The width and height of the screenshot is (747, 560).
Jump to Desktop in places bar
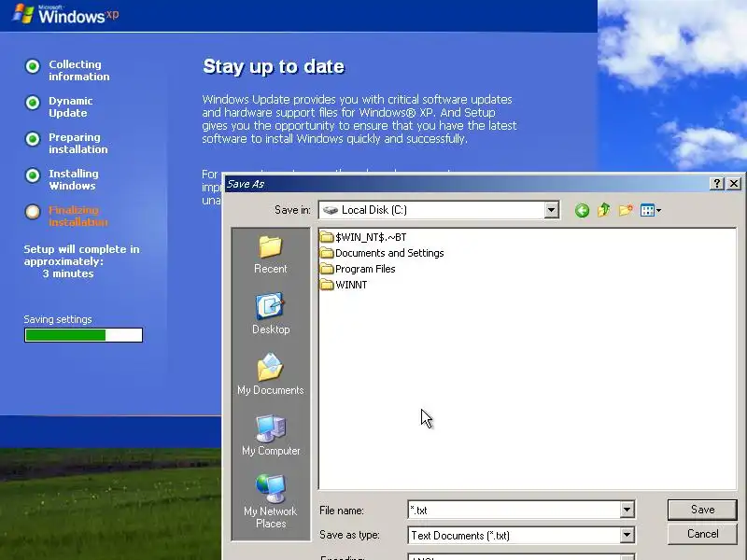click(271, 315)
